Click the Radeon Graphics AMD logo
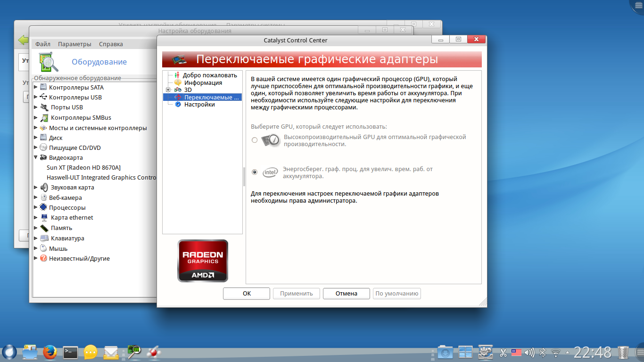644x362 pixels. 203,261
